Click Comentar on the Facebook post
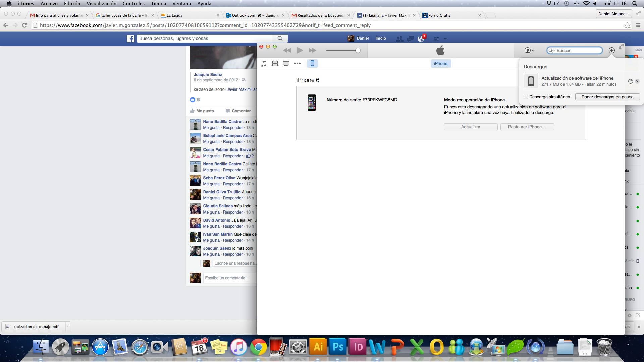 click(x=238, y=111)
